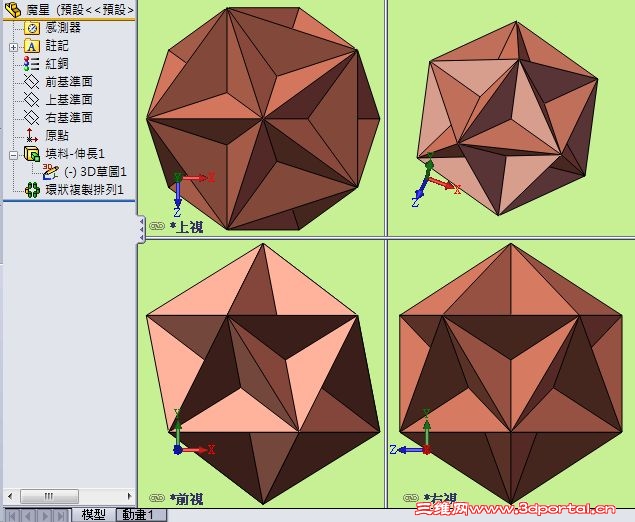The height and width of the screenshot is (522, 635).
Task: Select the 感測器 sensors folder icon
Action: 32,28
